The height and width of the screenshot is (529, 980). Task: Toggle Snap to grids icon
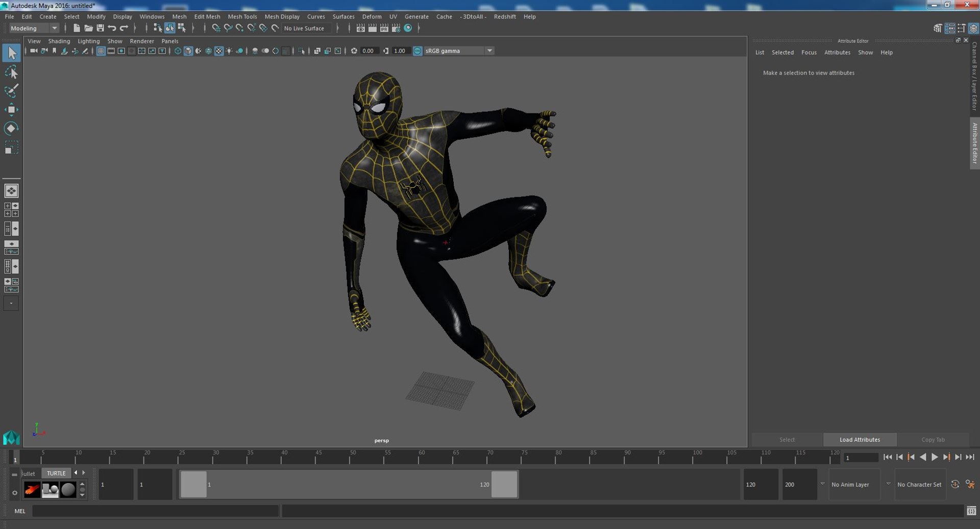tap(216, 28)
